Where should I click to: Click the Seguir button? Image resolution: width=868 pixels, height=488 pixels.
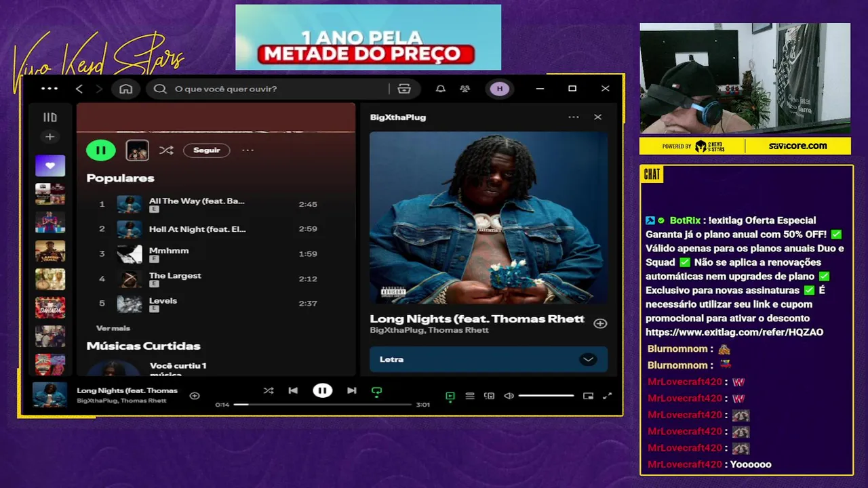click(206, 150)
